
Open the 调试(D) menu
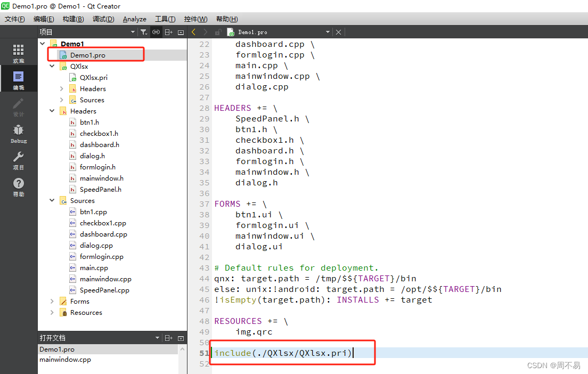coord(103,19)
